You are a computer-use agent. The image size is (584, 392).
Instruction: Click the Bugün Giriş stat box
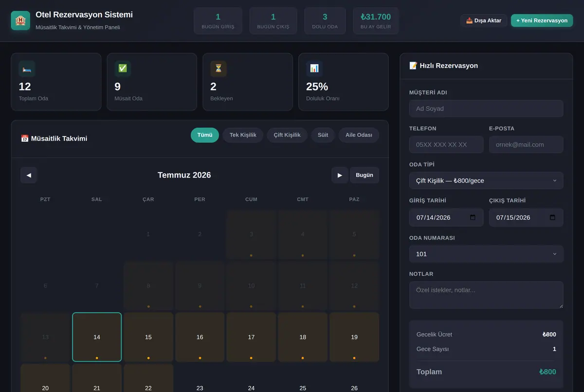click(x=218, y=21)
